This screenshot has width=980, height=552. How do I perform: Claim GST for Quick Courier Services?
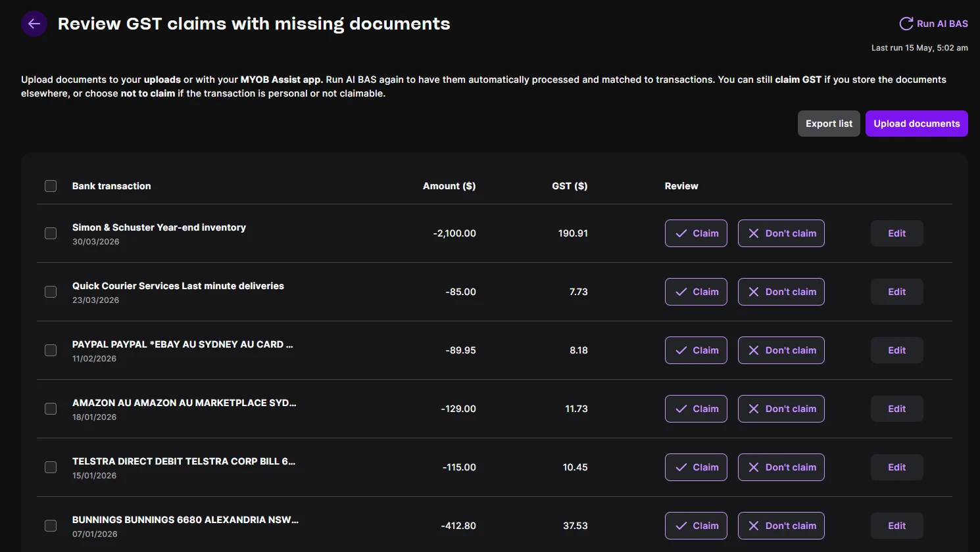coord(696,292)
